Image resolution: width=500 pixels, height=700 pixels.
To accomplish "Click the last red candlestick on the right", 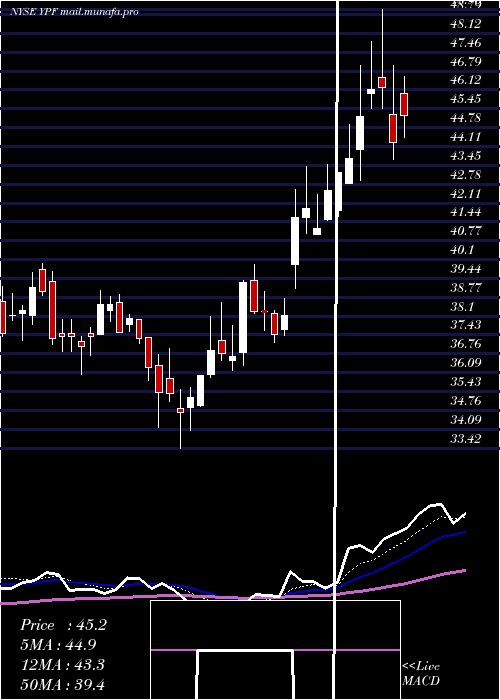I will tap(404, 104).
